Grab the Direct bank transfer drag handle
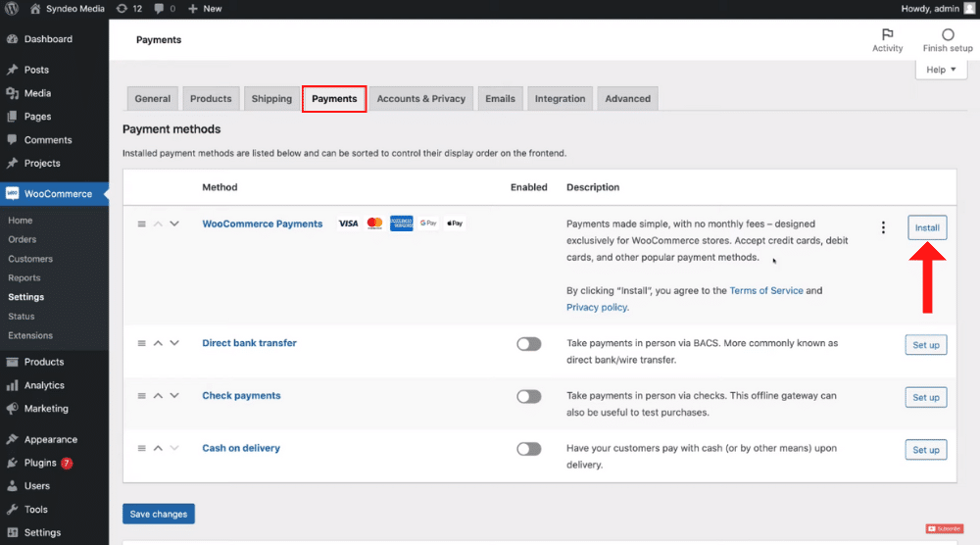Image resolution: width=980 pixels, height=545 pixels. [x=142, y=343]
